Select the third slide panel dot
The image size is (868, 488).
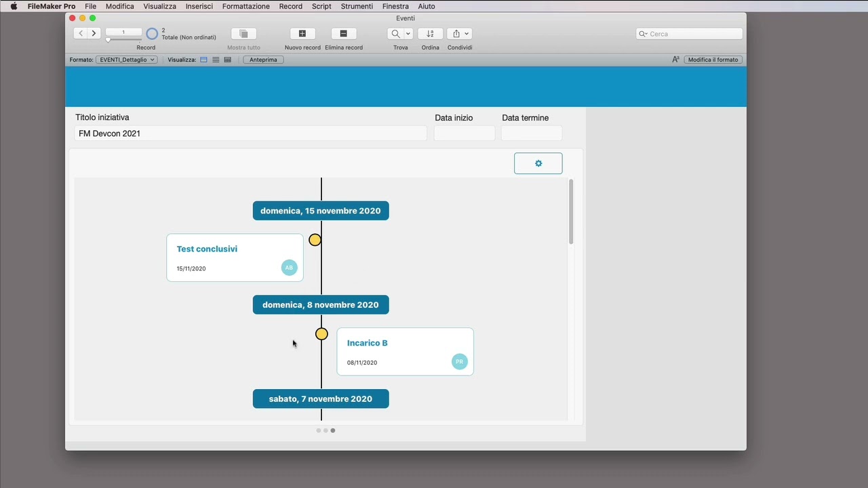tap(333, 430)
